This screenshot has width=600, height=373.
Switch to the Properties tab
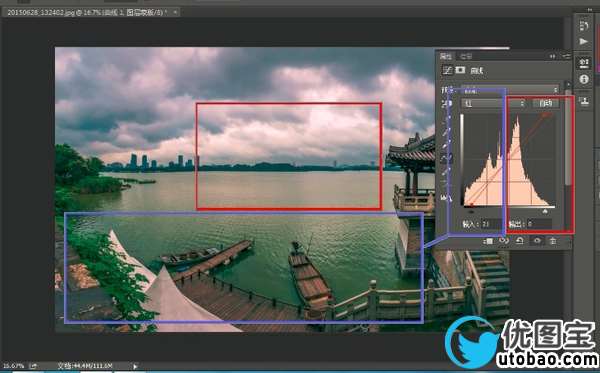click(x=446, y=56)
